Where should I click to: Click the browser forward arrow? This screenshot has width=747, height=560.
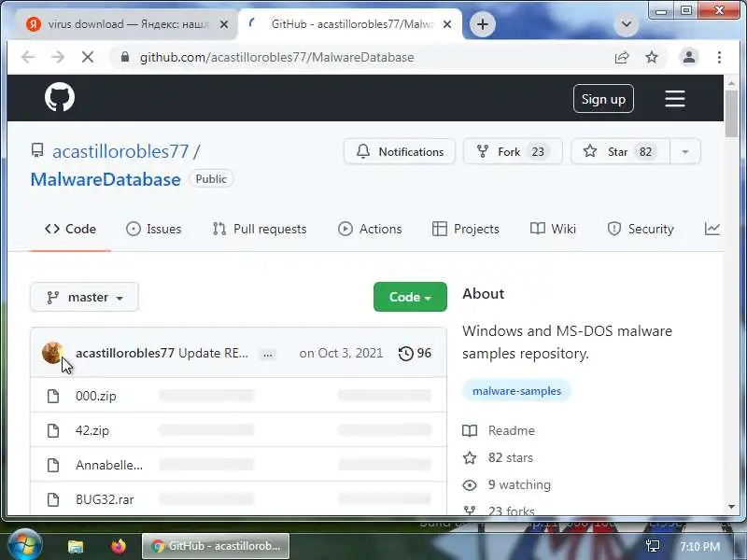coord(58,57)
